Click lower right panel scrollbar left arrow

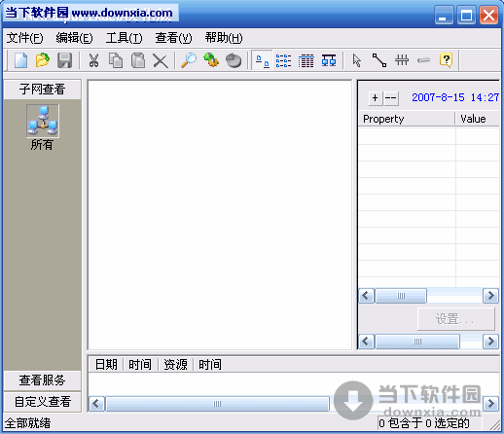(x=367, y=342)
